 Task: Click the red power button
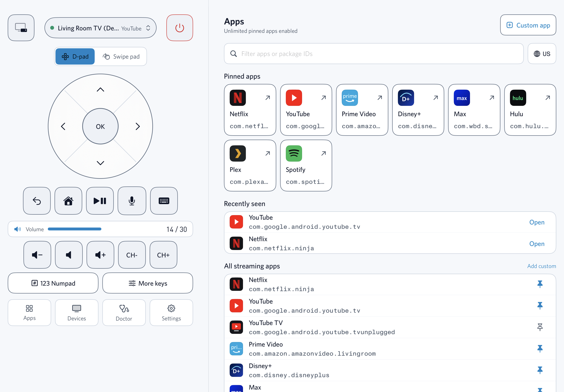tap(179, 28)
